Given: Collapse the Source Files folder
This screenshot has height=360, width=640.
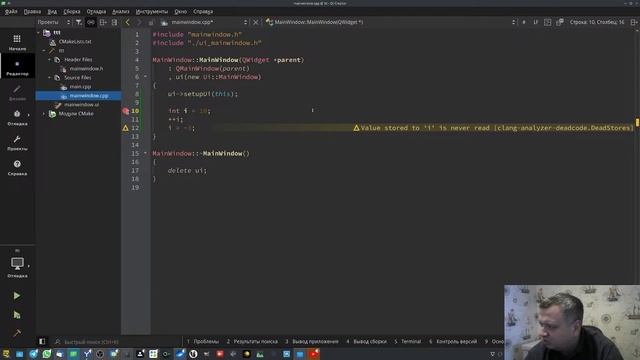Looking at the screenshot, I should [49, 78].
